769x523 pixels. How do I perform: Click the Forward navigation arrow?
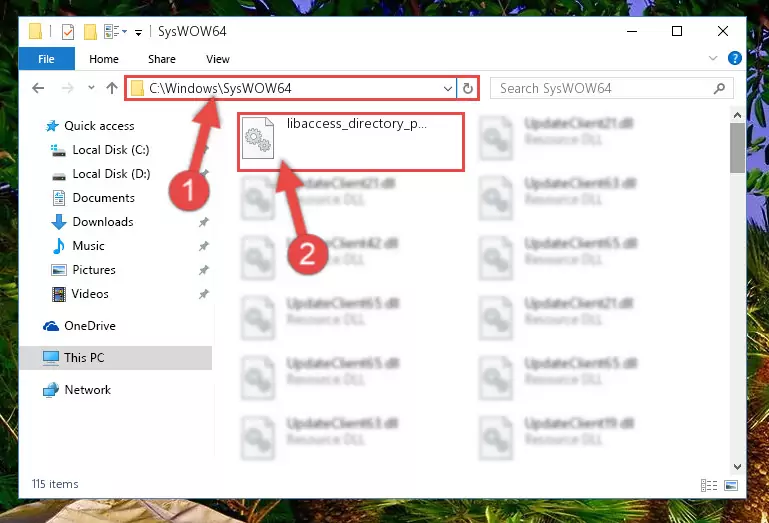pos(68,88)
